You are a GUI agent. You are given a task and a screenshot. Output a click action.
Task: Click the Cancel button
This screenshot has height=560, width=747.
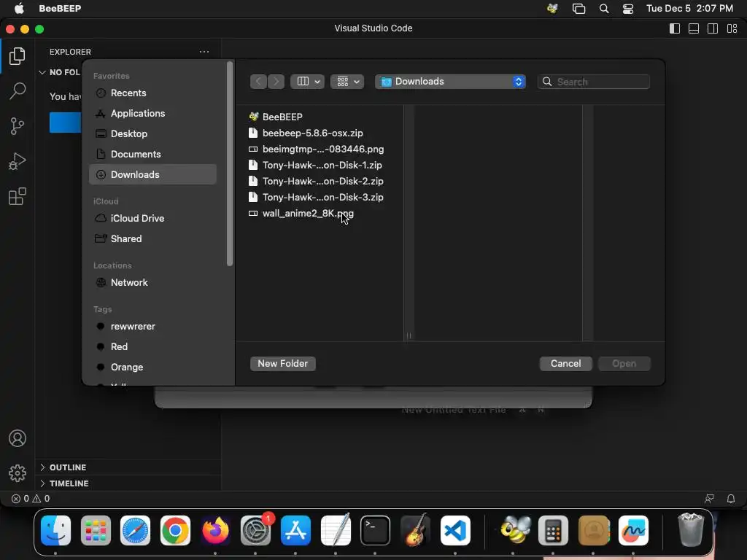[566, 363]
